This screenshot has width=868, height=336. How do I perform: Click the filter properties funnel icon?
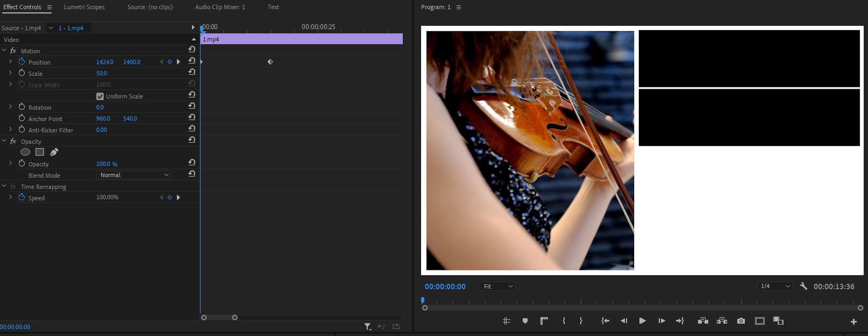(x=367, y=326)
